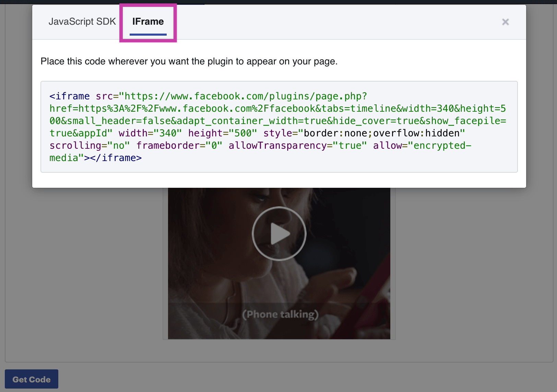This screenshot has width=557, height=392.
Task: Close the code dialog with the X
Action: pos(505,22)
